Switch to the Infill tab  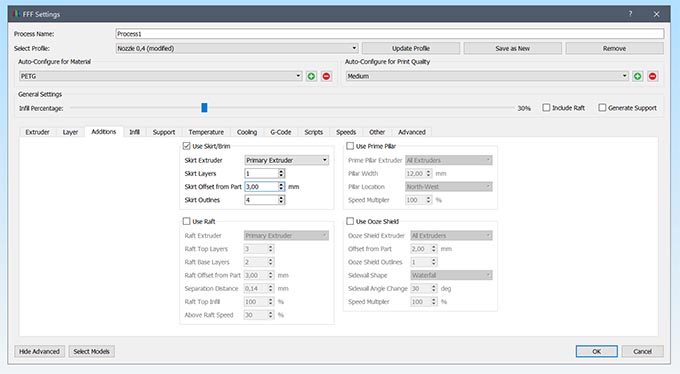pos(134,132)
